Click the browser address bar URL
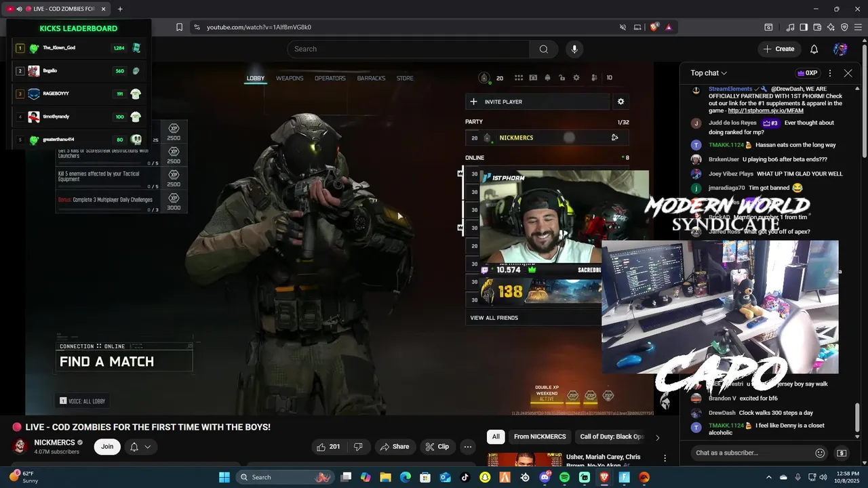The image size is (868, 488). click(259, 27)
